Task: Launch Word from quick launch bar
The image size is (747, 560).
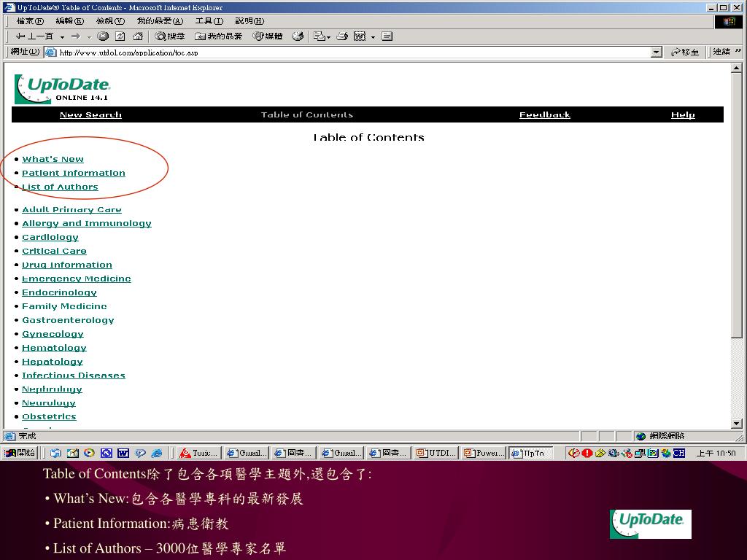Action: point(123,453)
